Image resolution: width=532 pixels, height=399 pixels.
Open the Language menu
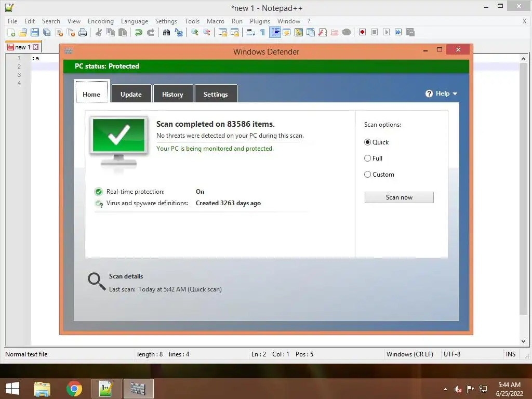click(135, 21)
